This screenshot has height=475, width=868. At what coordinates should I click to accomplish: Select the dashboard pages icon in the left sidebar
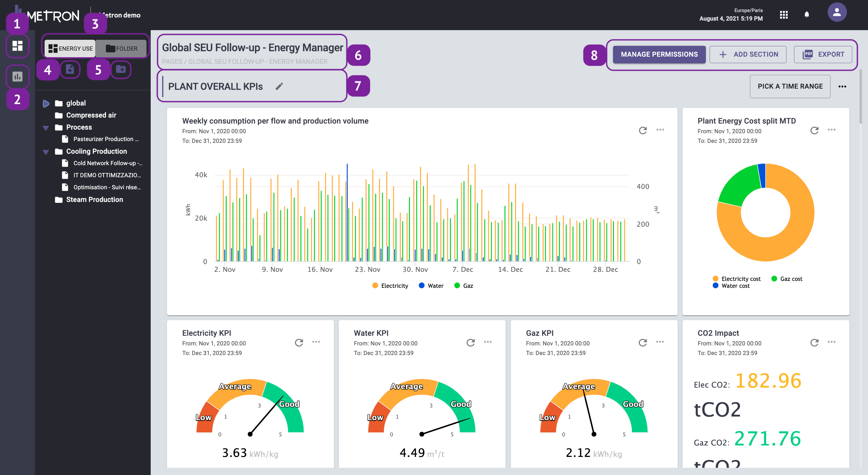coord(17,46)
